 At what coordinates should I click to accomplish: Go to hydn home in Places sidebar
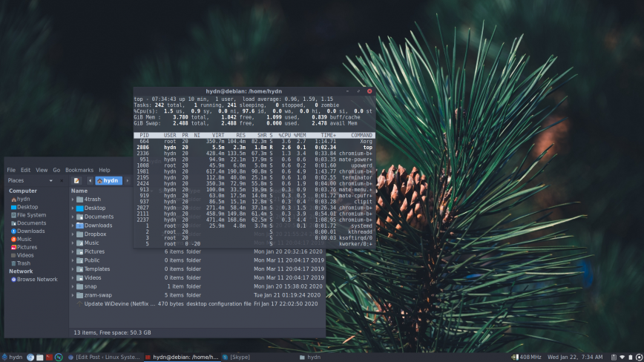(21, 199)
